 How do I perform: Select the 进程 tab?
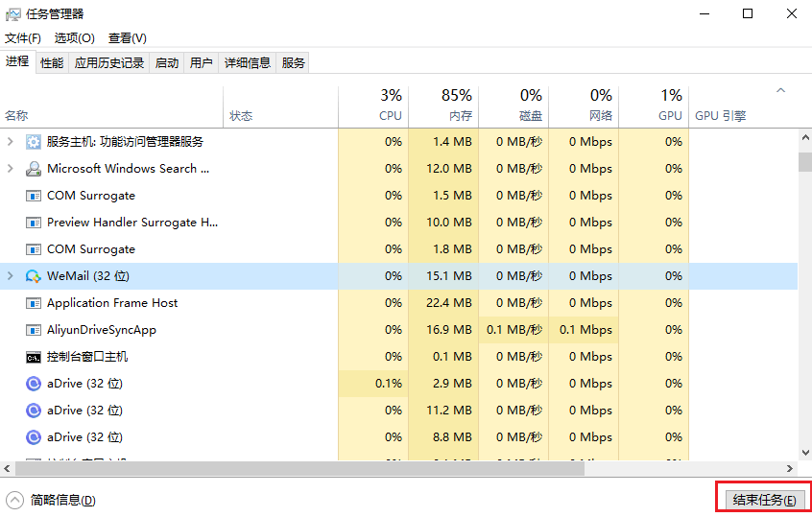coord(17,61)
